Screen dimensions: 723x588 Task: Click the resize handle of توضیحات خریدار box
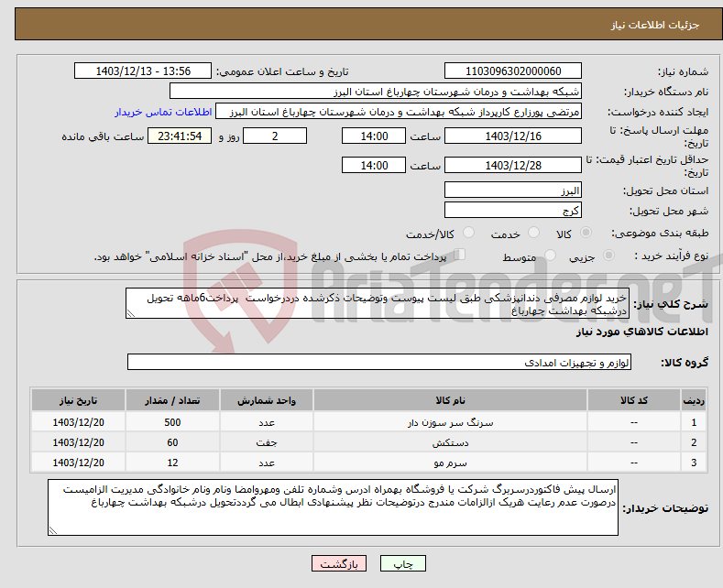[53, 530]
